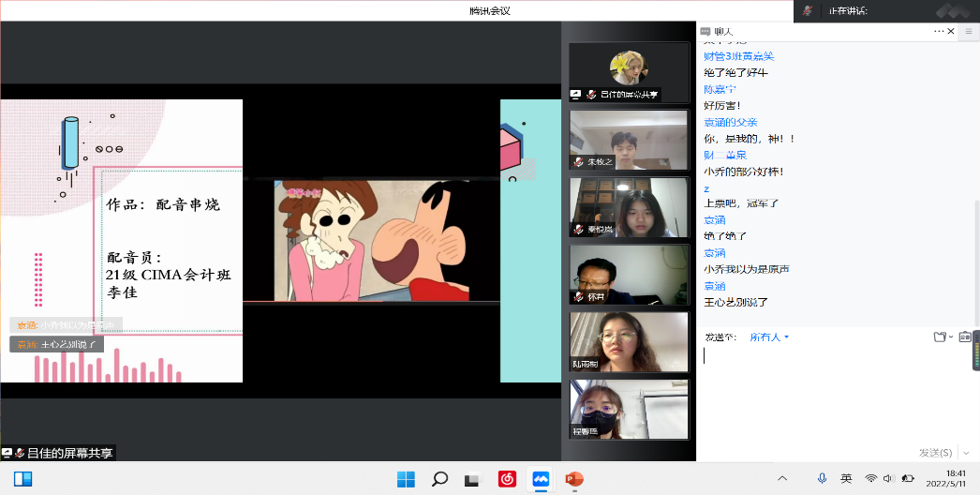Open the chat panel three-dots more menu
980x495 pixels.
coord(938,31)
